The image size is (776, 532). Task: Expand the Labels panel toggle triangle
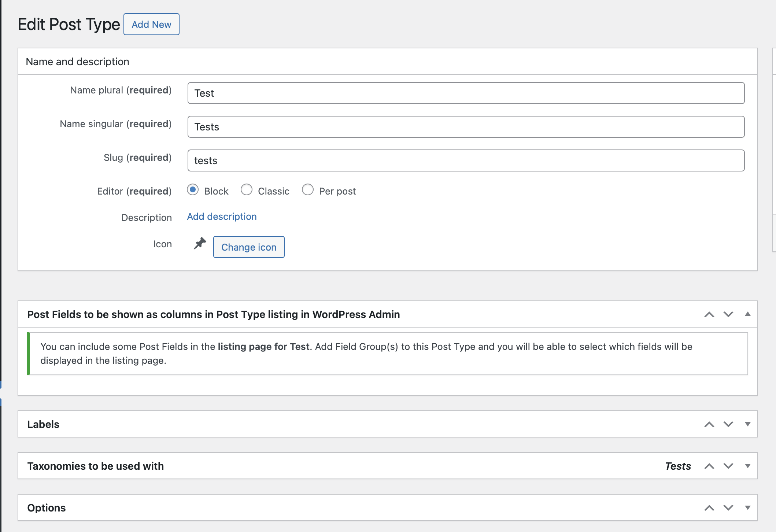748,424
